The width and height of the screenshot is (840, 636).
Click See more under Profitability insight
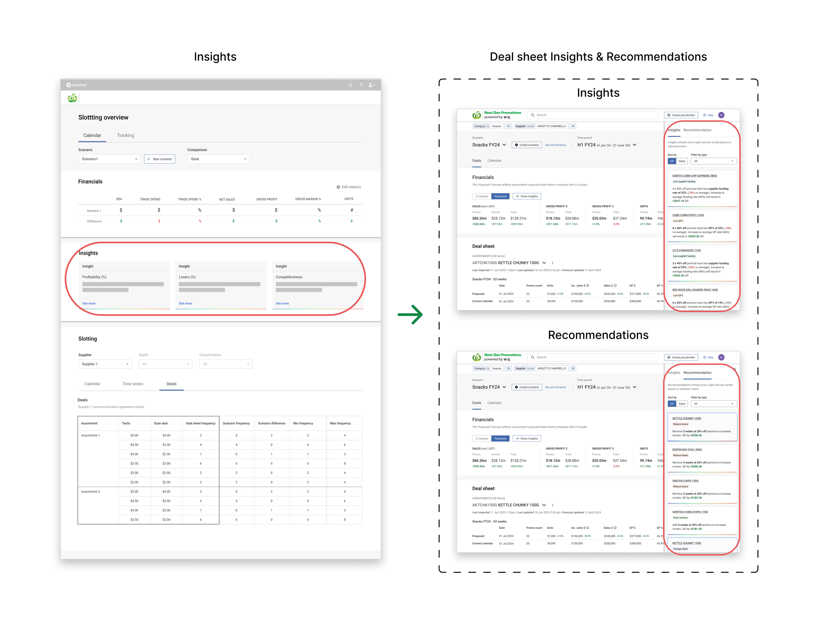[89, 303]
